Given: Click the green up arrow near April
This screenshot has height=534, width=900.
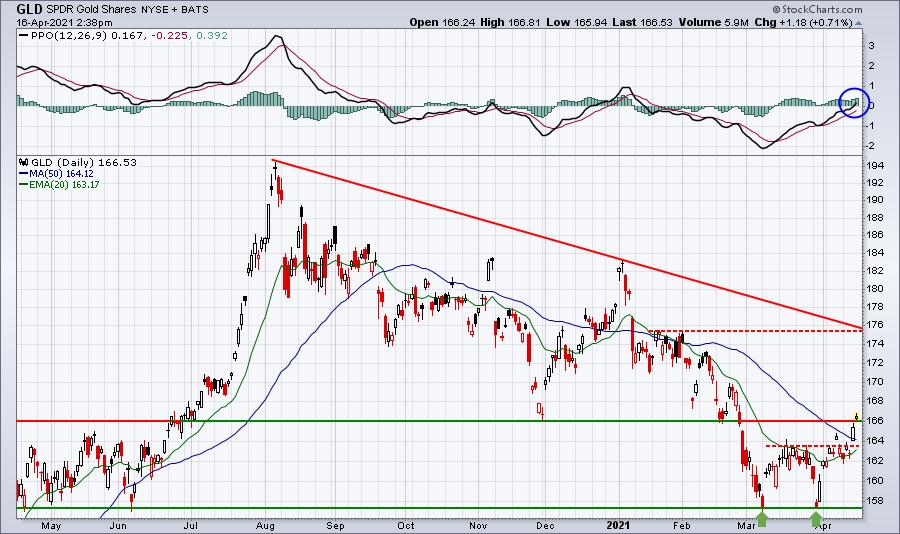Looking at the screenshot, I should (x=817, y=518).
